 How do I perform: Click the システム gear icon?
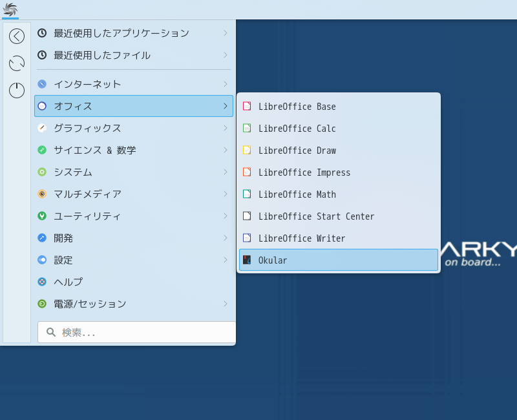point(42,172)
